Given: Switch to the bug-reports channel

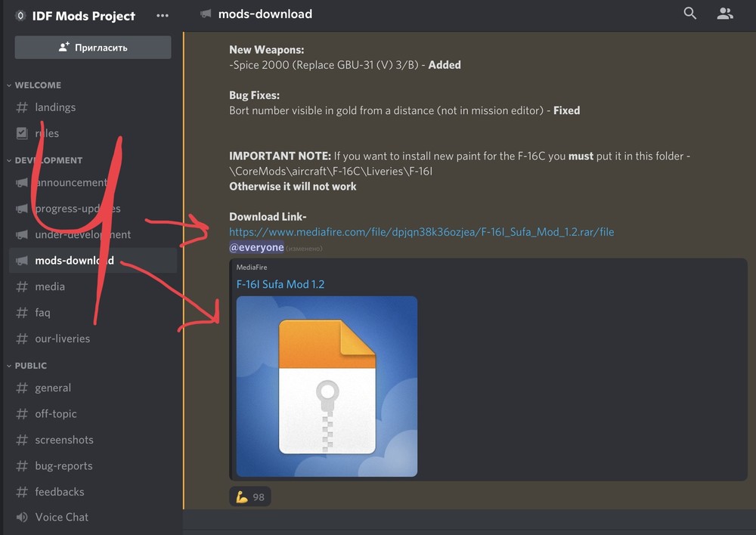Looking at the screenshot, I should (x=64, y=466).
